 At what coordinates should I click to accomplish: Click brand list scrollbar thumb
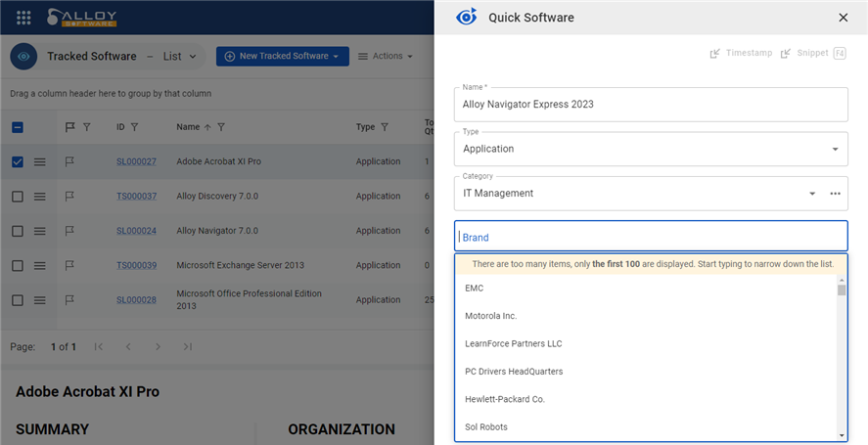click(x=842, y=290)
